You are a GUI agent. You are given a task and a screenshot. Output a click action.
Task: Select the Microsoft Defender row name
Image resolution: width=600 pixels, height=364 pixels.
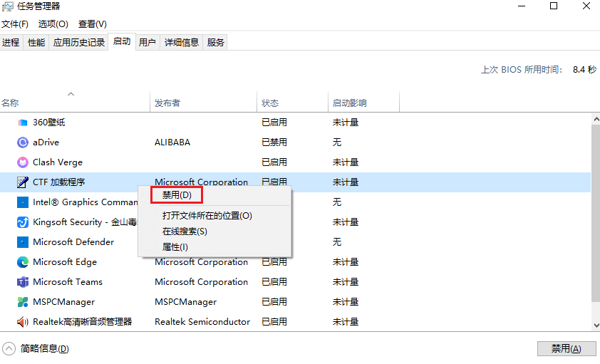coord(73,242)
